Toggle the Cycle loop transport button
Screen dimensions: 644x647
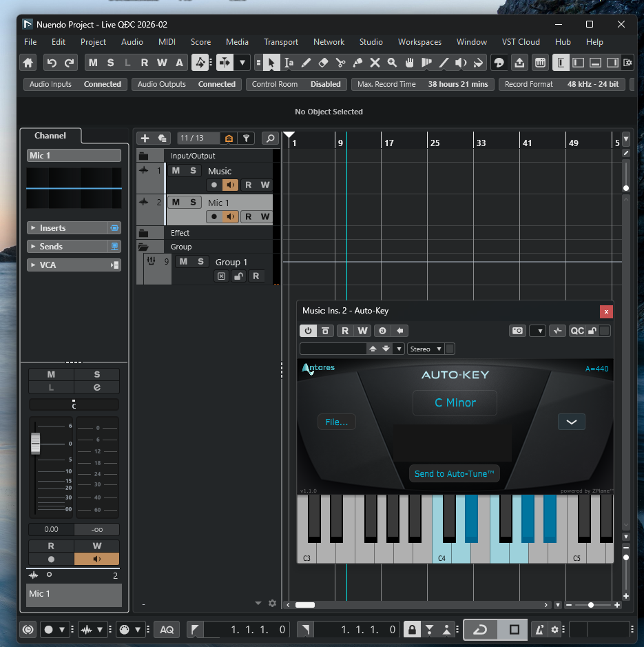coord(480,630)
